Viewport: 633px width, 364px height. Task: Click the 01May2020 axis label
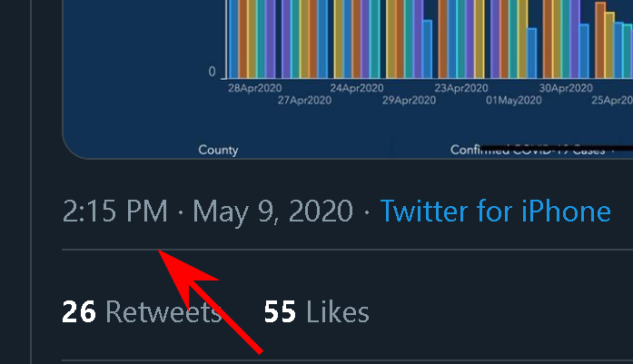coord(514,100)
